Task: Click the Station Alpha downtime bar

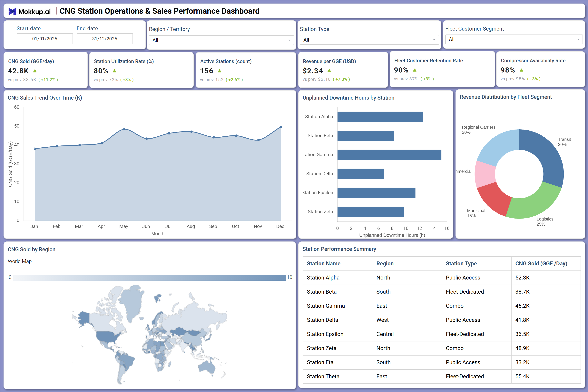Action: pyautogui.click(x=380, y=117)
